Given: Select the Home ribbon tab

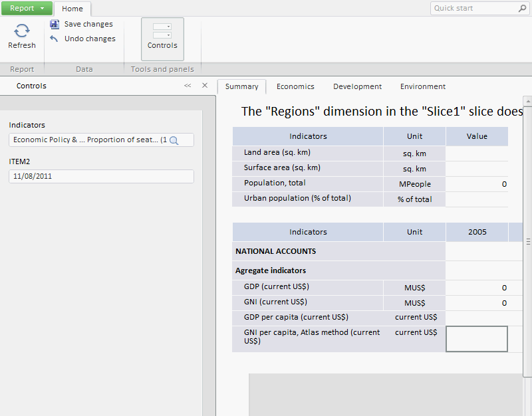Looking at the screenshot, I should pos(72,9).
